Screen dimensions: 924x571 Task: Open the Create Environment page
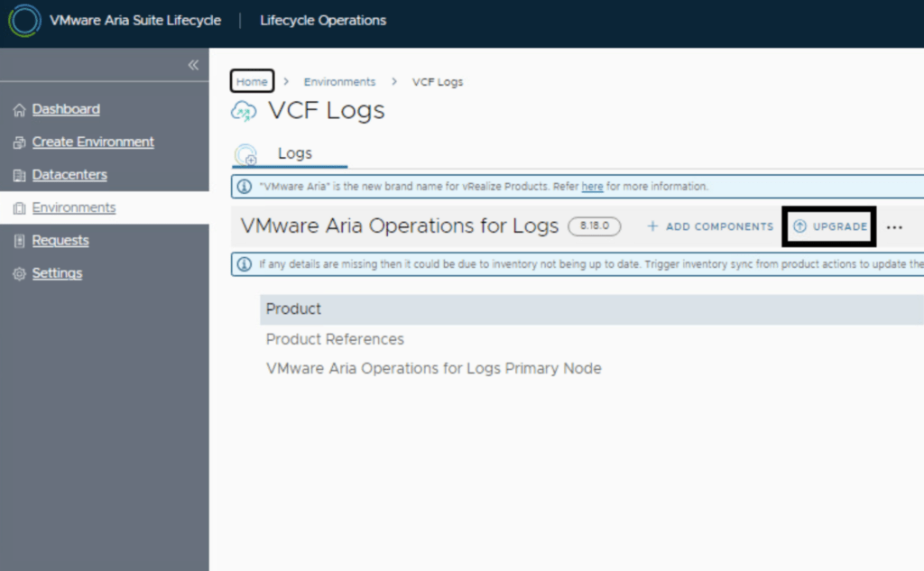point(93,142)
